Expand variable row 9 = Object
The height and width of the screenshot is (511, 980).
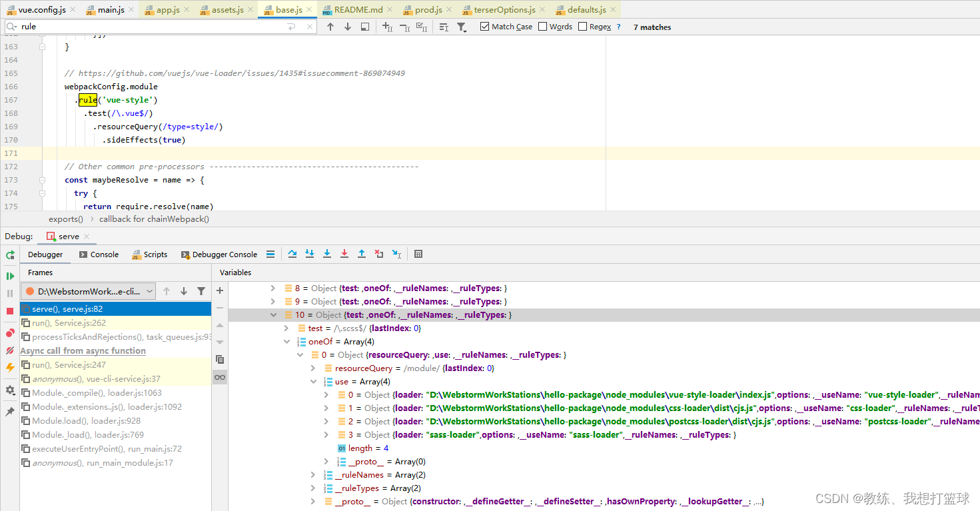[x=272, y=302]
